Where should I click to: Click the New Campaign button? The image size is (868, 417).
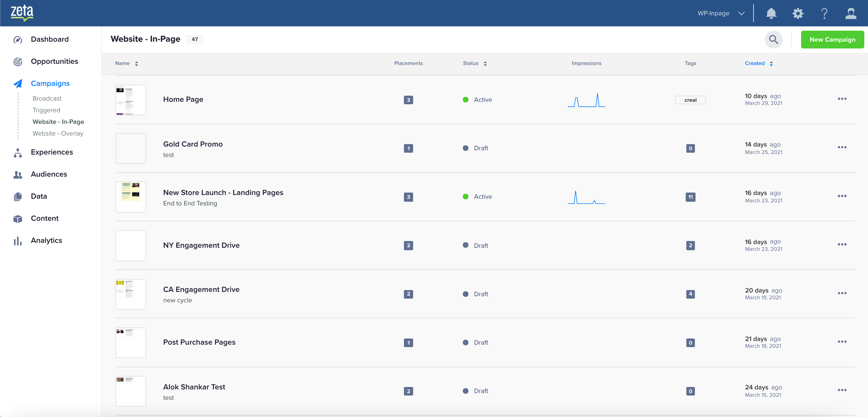(x=832, y=39)
